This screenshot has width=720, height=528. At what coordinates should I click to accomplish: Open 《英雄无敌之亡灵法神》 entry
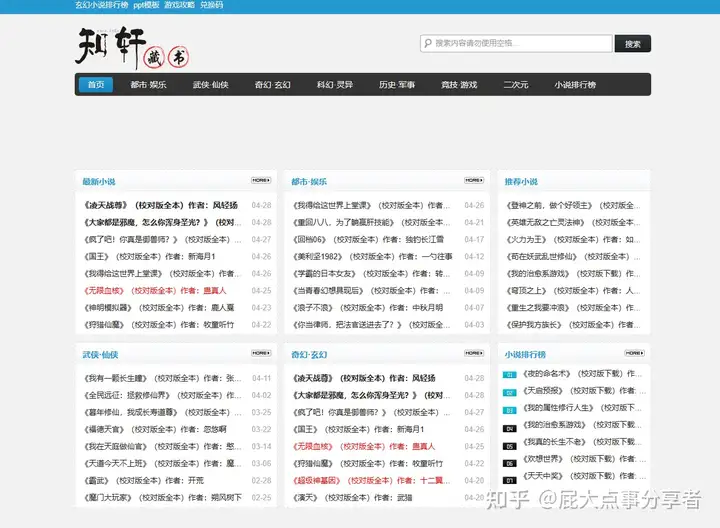point(573,222)
